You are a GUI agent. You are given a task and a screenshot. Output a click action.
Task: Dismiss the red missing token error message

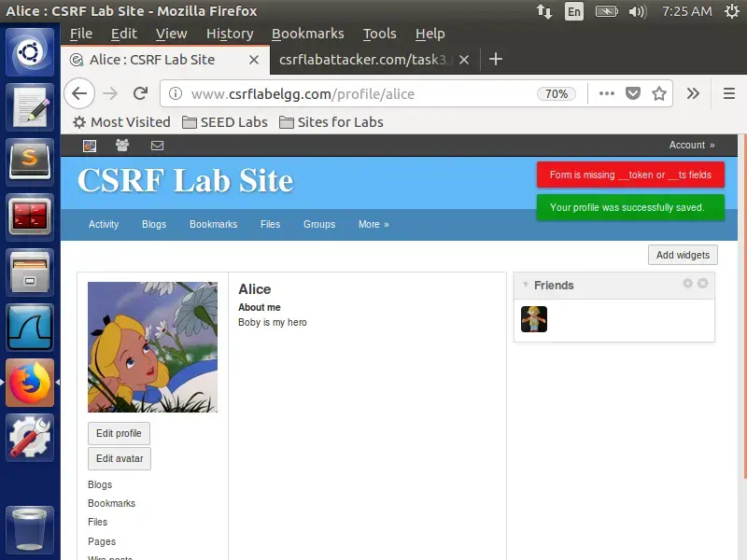click(630, 175)
